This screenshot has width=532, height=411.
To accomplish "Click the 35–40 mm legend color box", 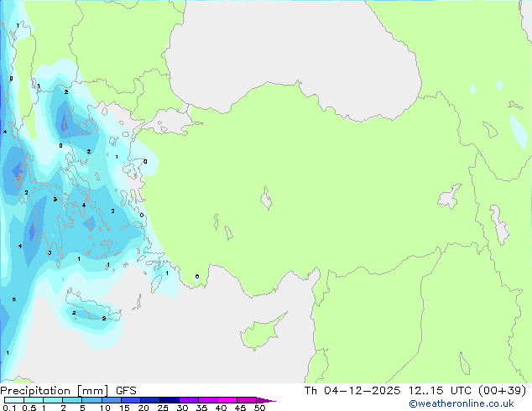I will (207, 400).
